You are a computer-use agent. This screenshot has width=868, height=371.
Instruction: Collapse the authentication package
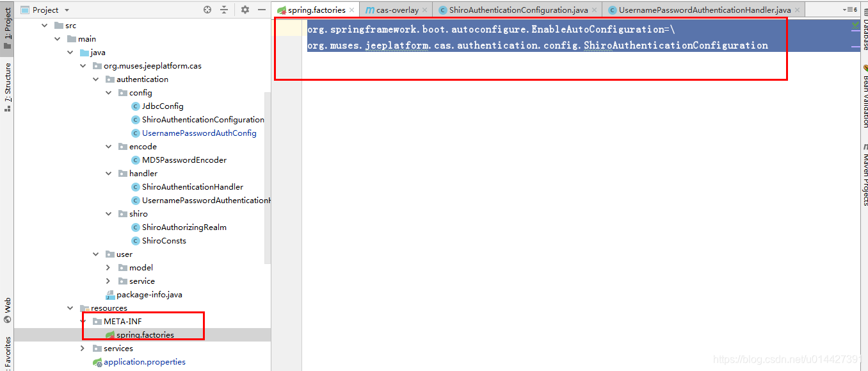coord(96,79)
